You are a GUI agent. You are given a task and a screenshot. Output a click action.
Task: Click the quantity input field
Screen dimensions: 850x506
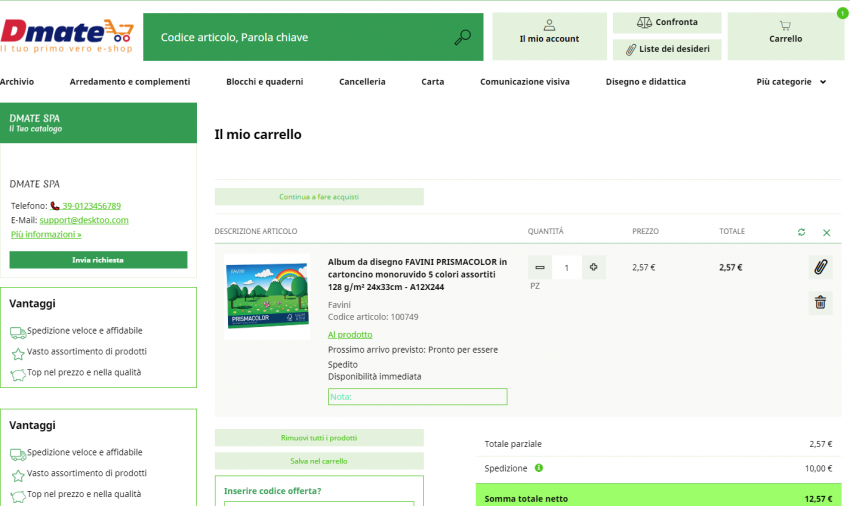[567, 268]
